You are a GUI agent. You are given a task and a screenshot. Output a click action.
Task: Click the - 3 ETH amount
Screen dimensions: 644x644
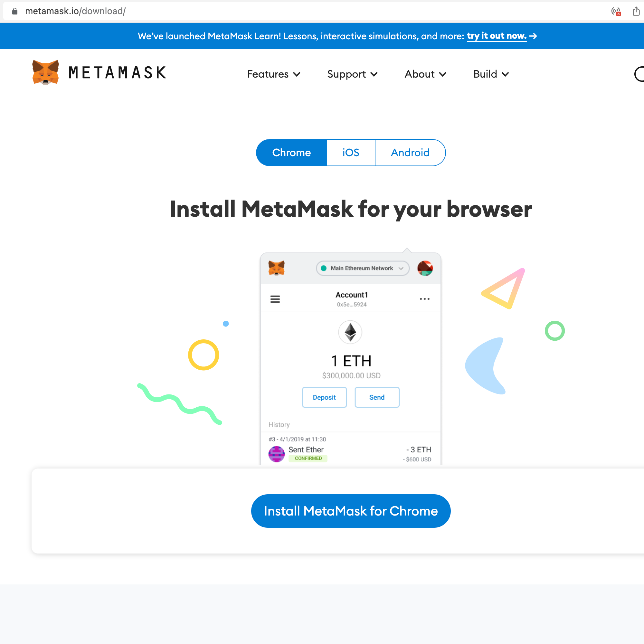point(419,450)
